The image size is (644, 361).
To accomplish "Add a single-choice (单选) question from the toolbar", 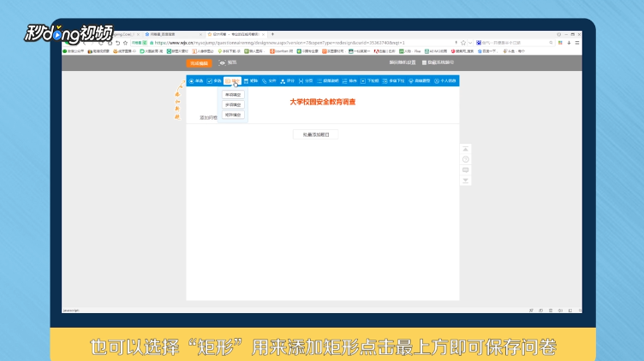I will 196,81.
